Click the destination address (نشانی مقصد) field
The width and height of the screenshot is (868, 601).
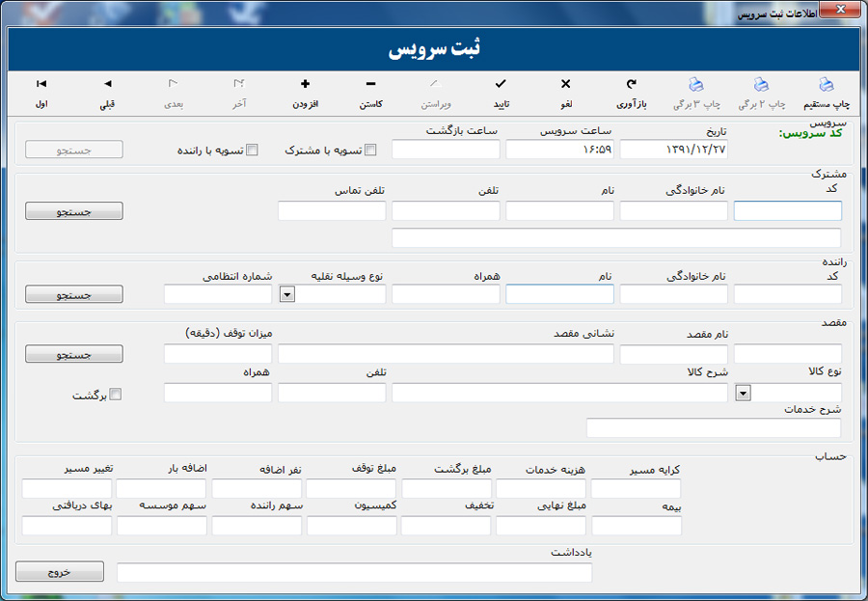tap(446, 354)
